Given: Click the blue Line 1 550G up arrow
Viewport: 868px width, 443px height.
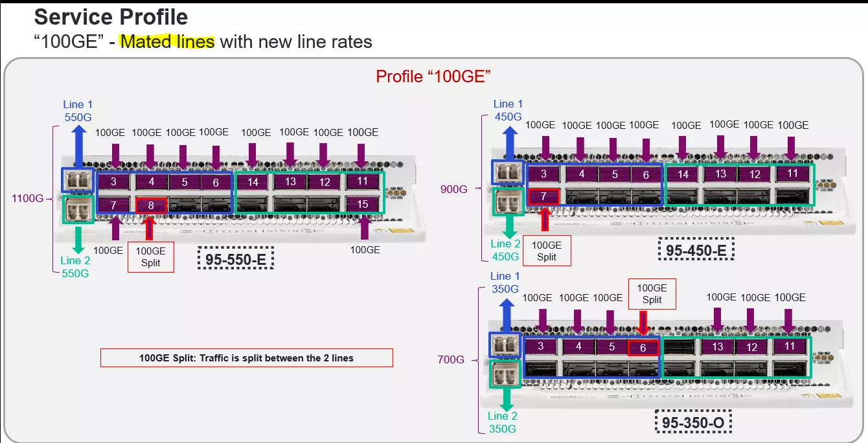Looking at the screenshot, I should click(78, 146).
